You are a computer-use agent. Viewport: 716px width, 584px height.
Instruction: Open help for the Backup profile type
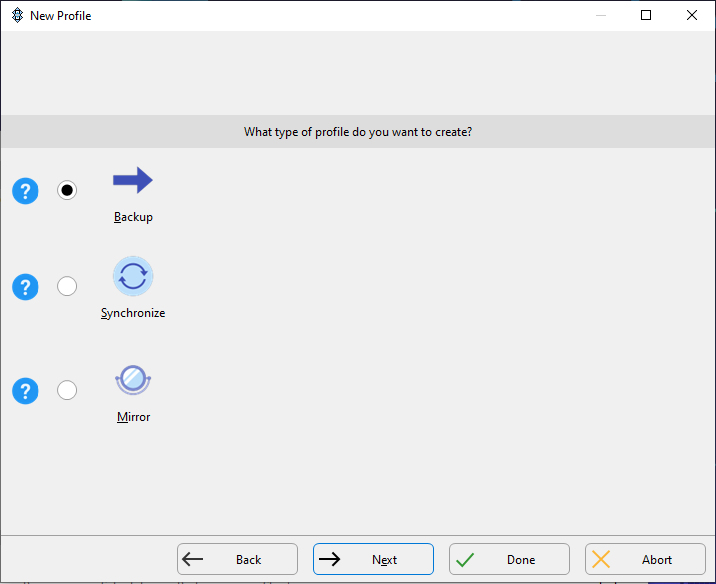(x=25, y=191)
